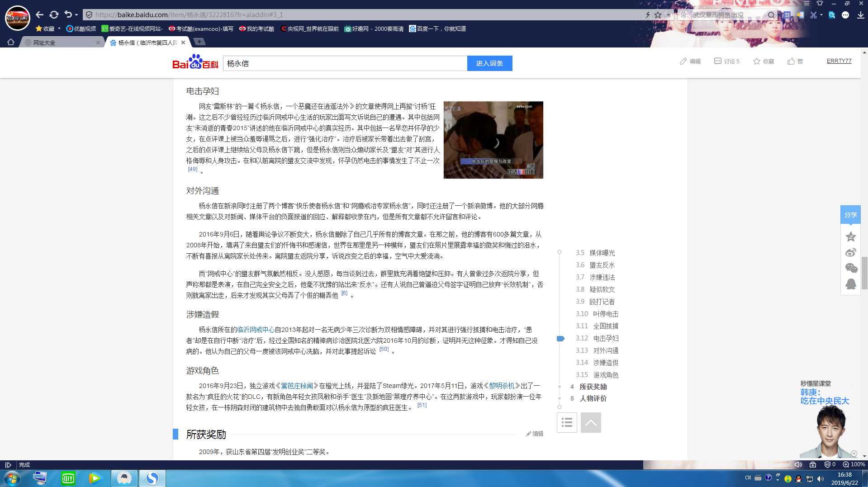The height and width of the screenshot is (487, 868).
Task: Click the site security shield icon
Action: click(89, 15)
